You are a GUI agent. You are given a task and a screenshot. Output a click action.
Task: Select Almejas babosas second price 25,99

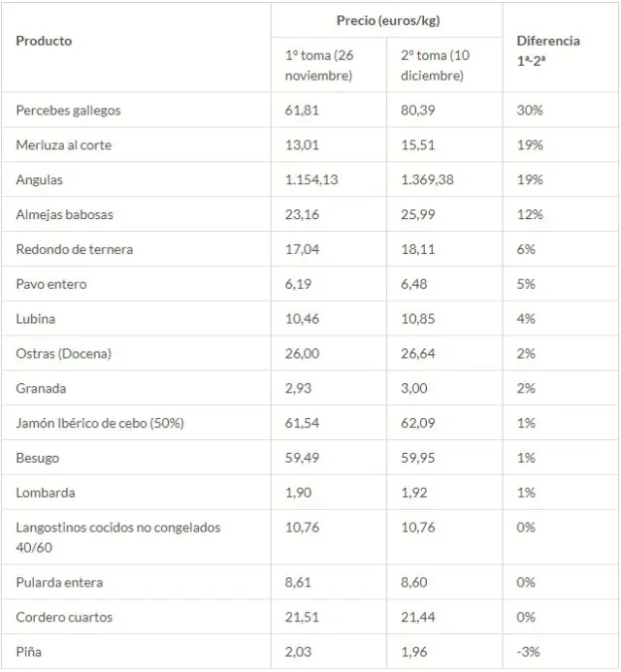419,214
